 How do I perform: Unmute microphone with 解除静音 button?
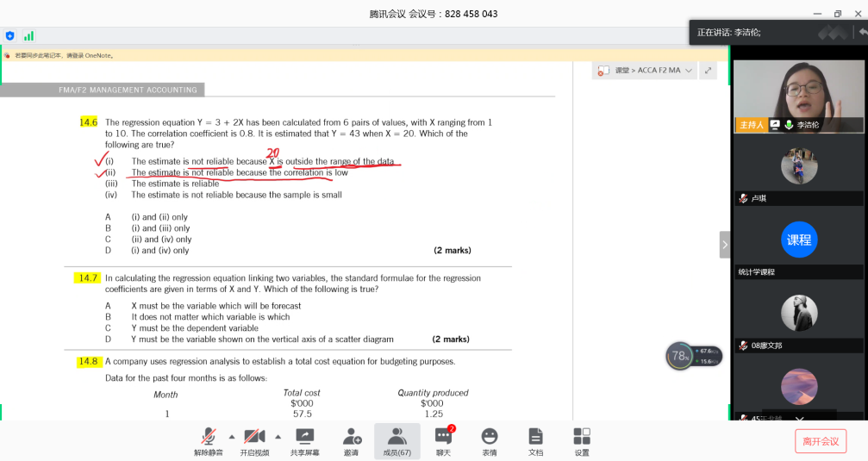point(208,440)
